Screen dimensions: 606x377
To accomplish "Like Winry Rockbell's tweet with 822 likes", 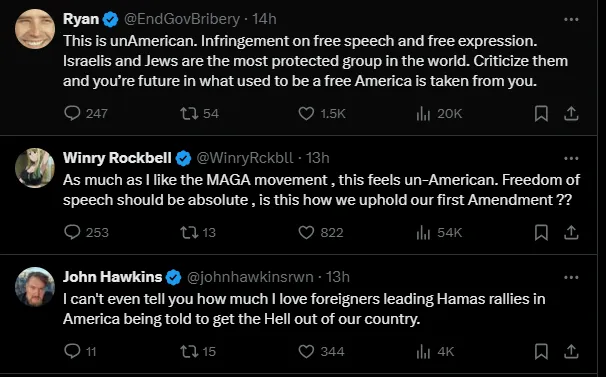I will (321, 232).
